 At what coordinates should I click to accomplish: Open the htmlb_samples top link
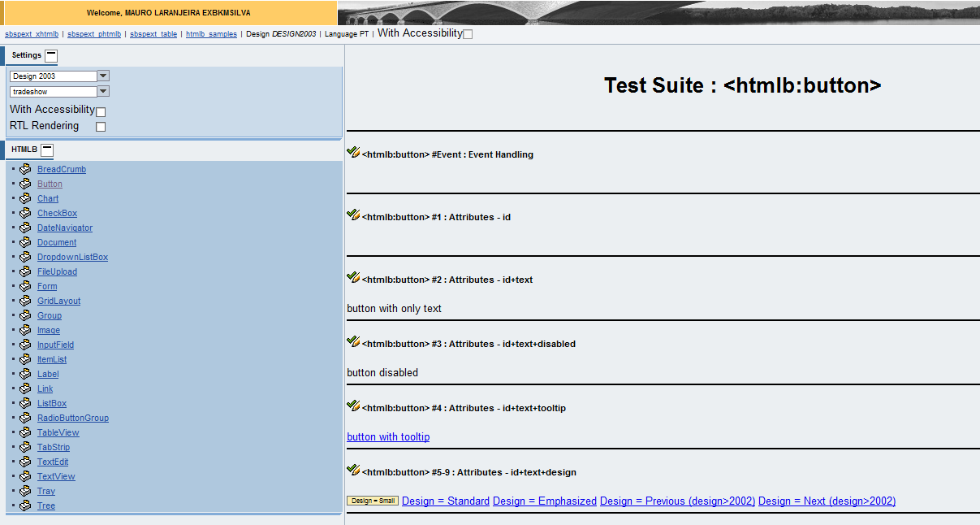tap(211, 34)
